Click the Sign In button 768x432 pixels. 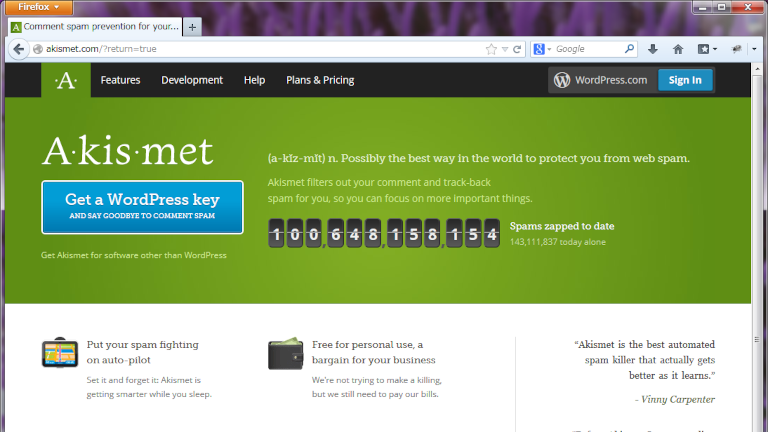(x=685, y=80)
